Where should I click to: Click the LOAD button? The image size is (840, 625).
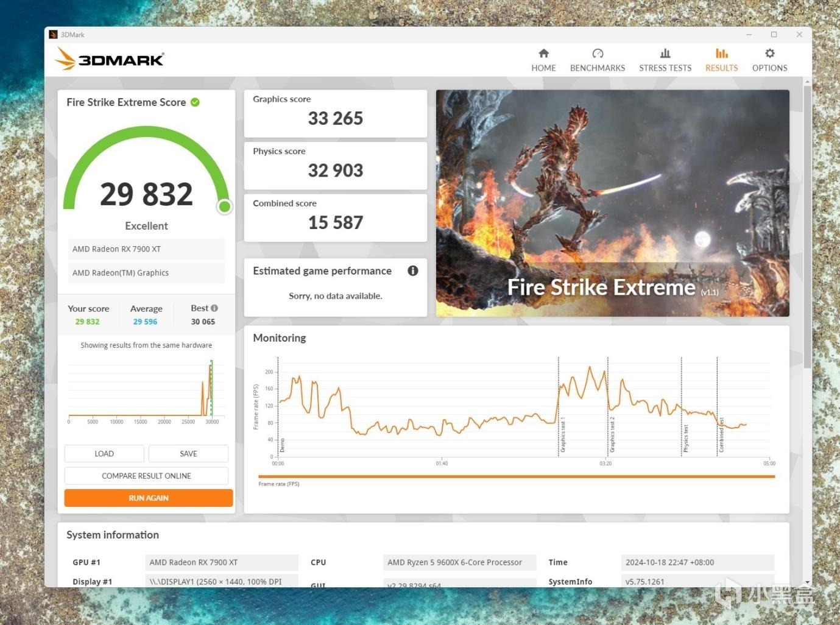(x=104, y=454)
